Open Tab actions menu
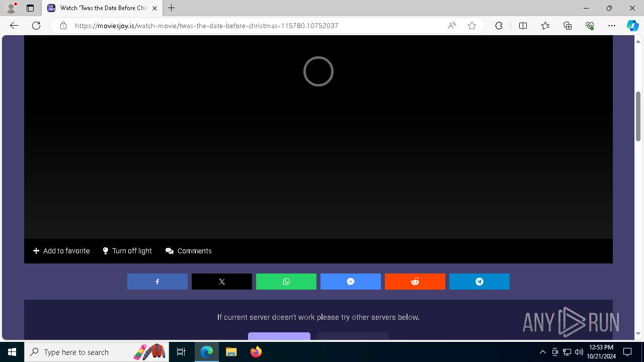Viewport: 644px width, 362px height. (30, 8)
